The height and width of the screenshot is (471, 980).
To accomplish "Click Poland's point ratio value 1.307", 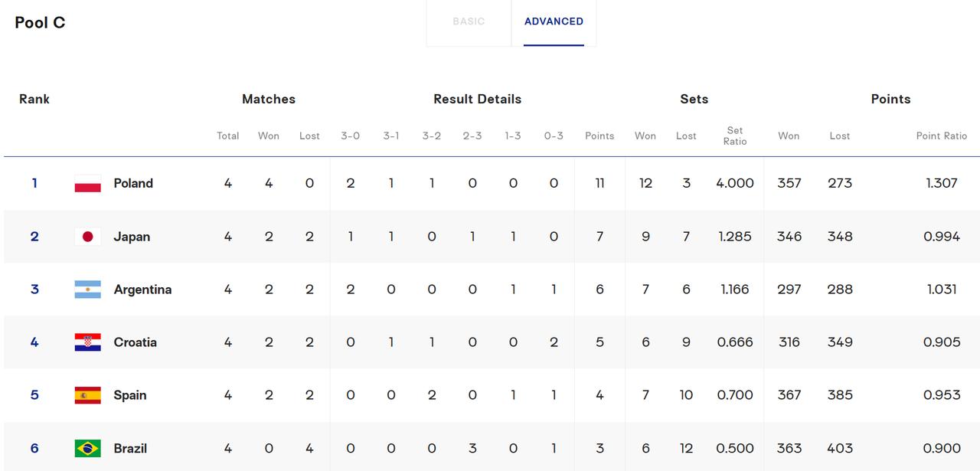I will pyautogui.click(x=942, y=183).
